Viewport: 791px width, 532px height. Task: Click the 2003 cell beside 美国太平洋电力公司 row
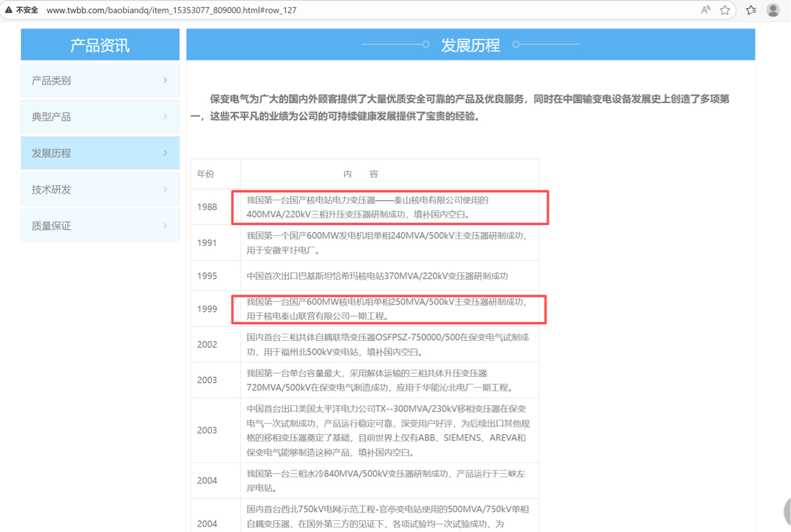click(x=215, y=431)
